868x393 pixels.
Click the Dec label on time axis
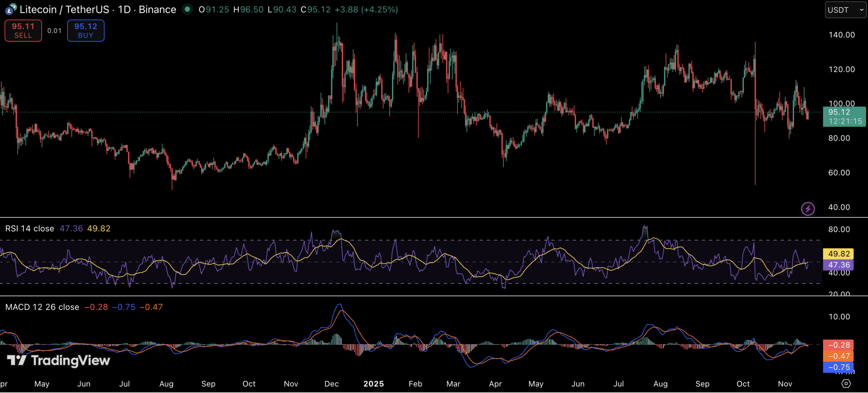click(x=331, y=384)
